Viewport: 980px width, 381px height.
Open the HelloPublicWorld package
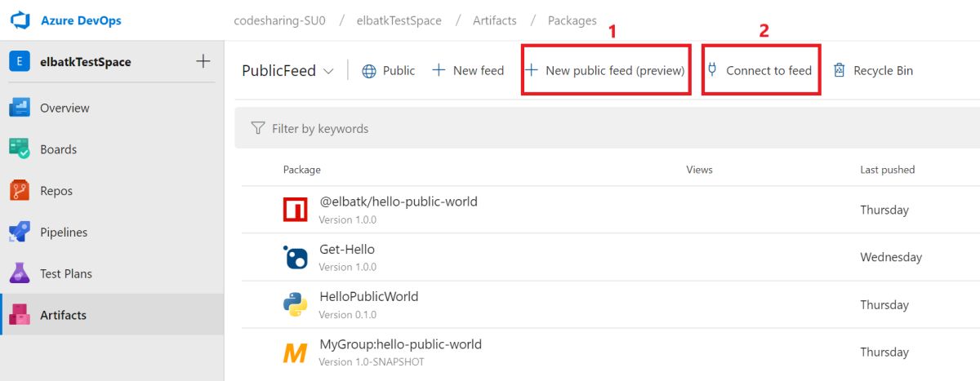point(368,296)
